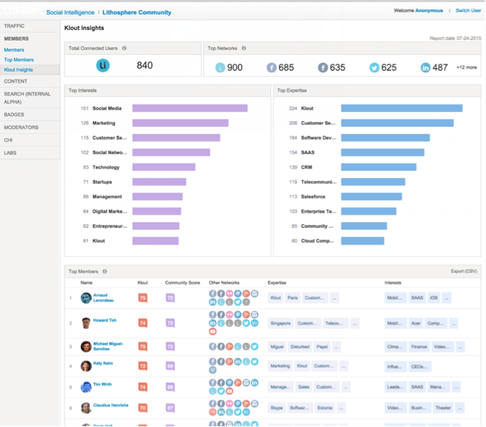Viewport: 486px width, 427px height.
Task: Click Arnaud's LinkedIn network icon
Action: coord(213,302)
